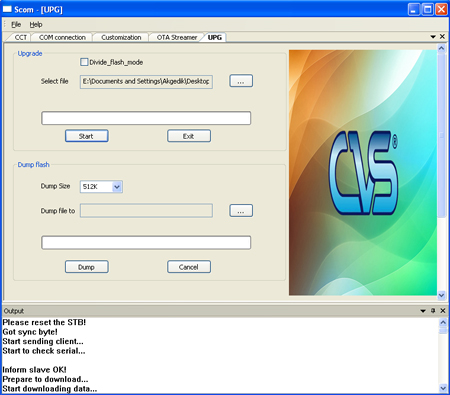Click the Scom application title bar icon
This screenshot has width=450, height=395.
7,9
